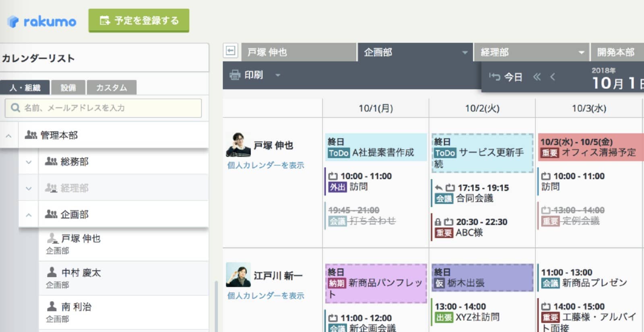Open the 20:30 - 22:30 ABC様 event
Screen dimensions: 644x332
[x=483, y=227]
